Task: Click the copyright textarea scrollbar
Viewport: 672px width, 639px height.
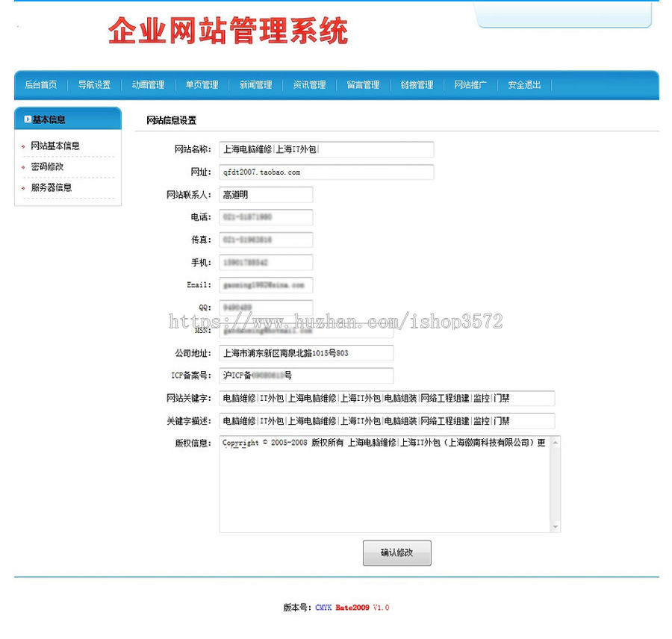Action: [554, 484]
